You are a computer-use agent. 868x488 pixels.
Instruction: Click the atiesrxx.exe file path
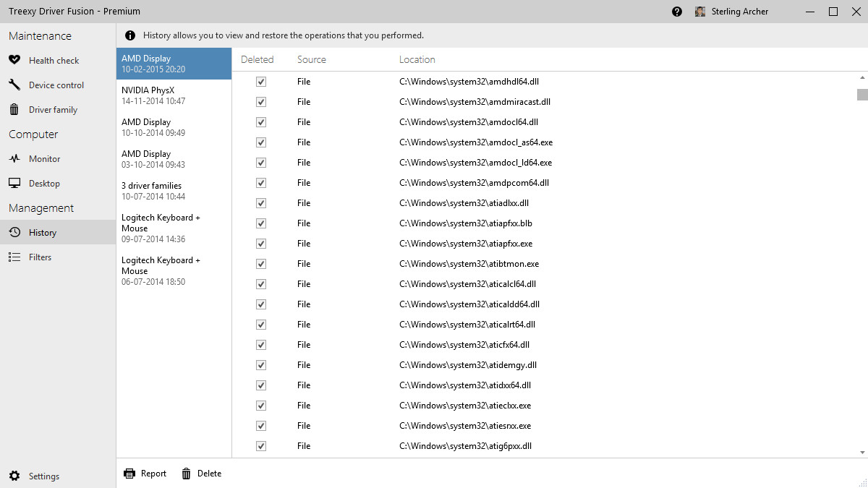coord(465,426)
